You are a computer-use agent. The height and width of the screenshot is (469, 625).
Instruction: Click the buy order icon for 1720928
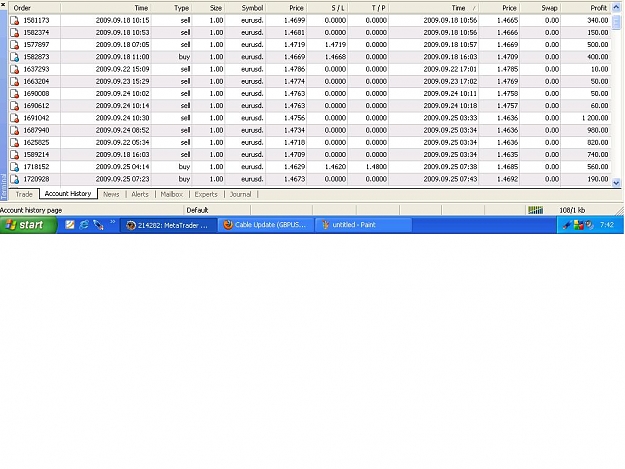click(x=15, y=179)
